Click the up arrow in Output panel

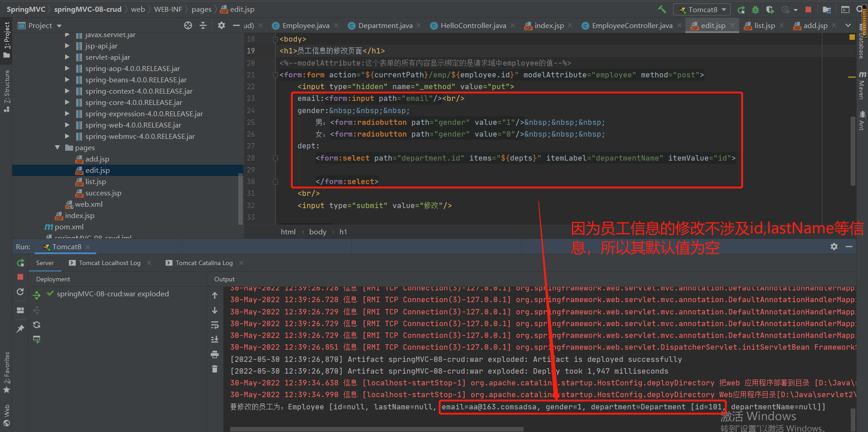coord(215,295)
